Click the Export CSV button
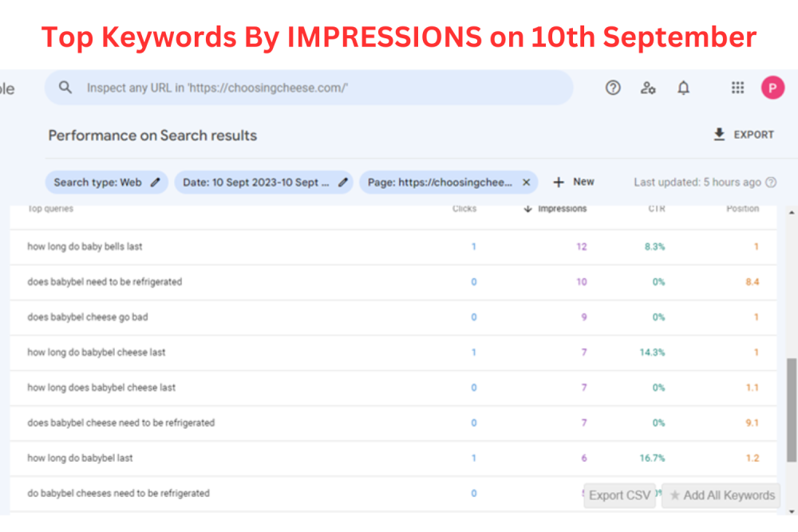This screenshot has width=798, height=532. click(619, 495)
